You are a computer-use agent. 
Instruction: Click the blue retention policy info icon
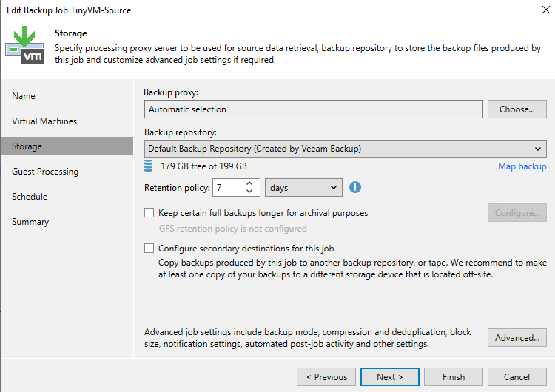355,188
